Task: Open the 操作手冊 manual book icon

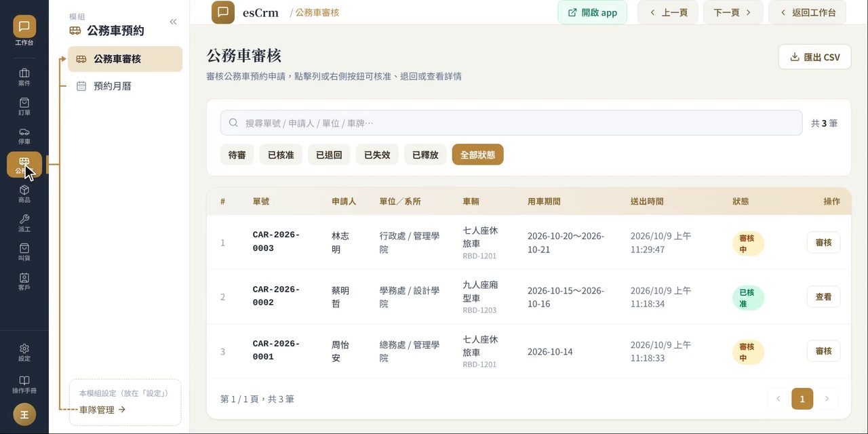Action: tap(24, 384)
